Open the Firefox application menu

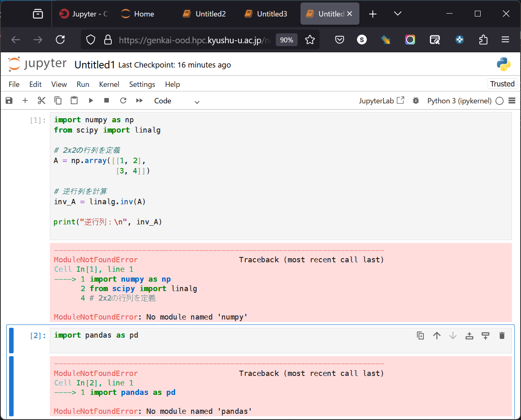pos(505,40)
